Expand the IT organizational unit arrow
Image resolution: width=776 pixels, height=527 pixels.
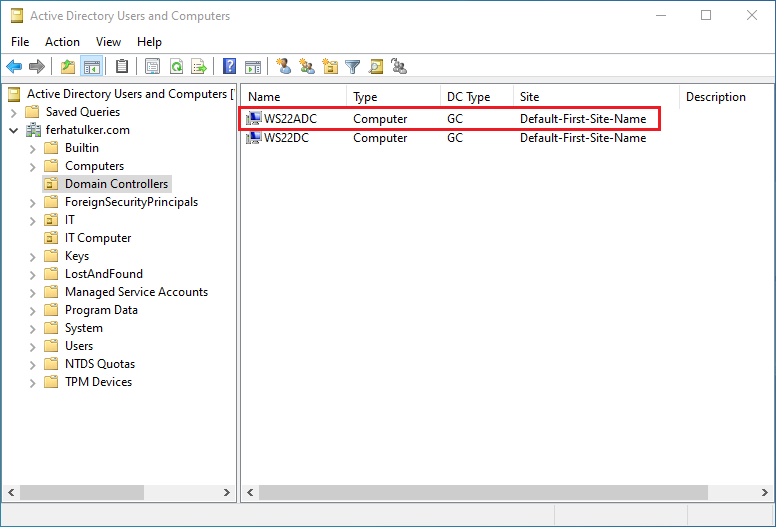(33, 221)
